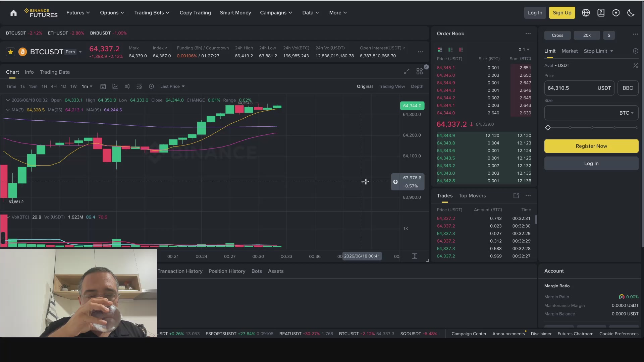Open the chart calendar date picker
Screen dimensions: 644x362
(103, 86)
